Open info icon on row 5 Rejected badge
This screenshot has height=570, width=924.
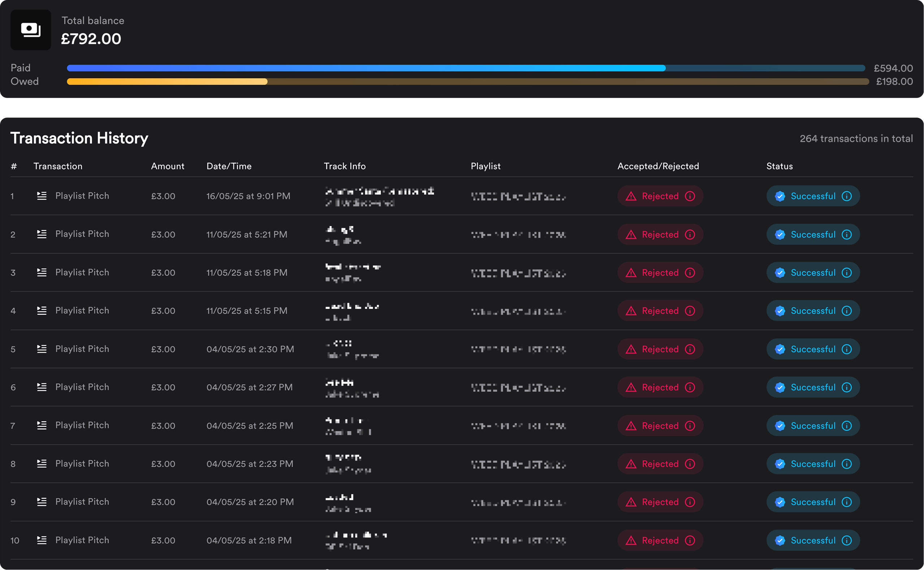pos(690,349)
